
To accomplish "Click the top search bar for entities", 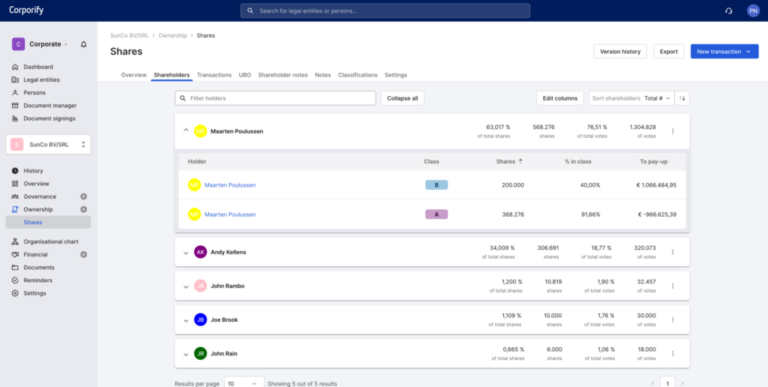I will click(x=385, y=11).
